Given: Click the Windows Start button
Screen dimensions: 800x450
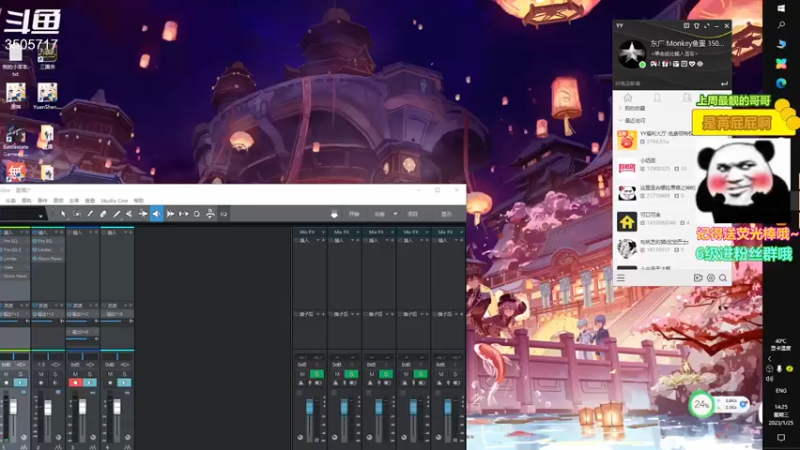Looking at the screenshot, I should tap(781, 8).
